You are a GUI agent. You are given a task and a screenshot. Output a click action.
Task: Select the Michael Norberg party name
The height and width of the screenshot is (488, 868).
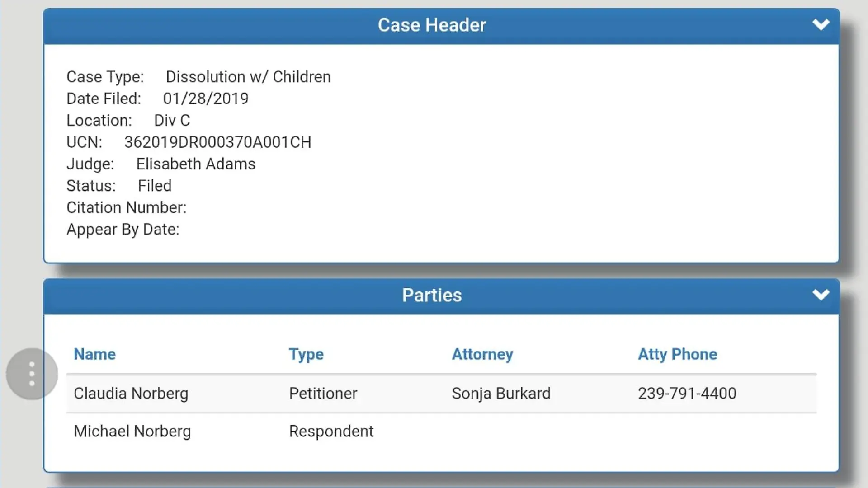[132, 432]
